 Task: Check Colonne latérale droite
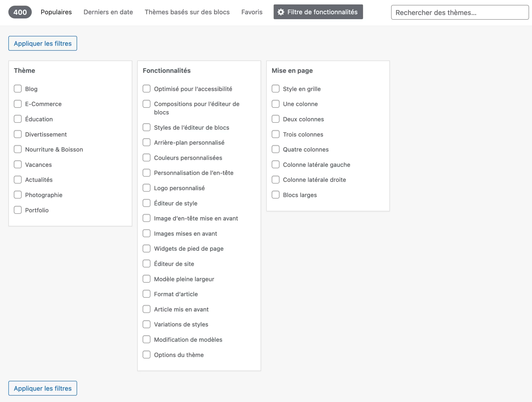pos(276,180)
